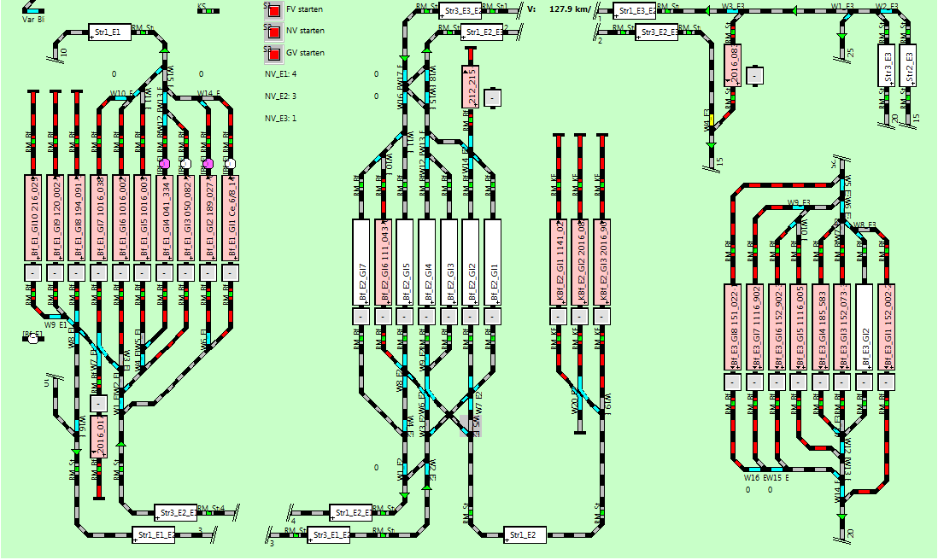Activate the red GV starten switch

tap(274, 56)
